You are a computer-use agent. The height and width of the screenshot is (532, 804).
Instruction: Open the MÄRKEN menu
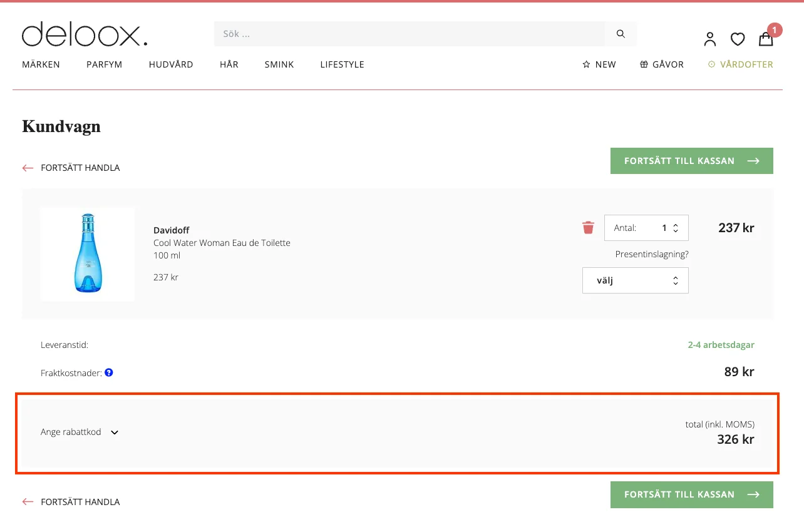(41, 64)
